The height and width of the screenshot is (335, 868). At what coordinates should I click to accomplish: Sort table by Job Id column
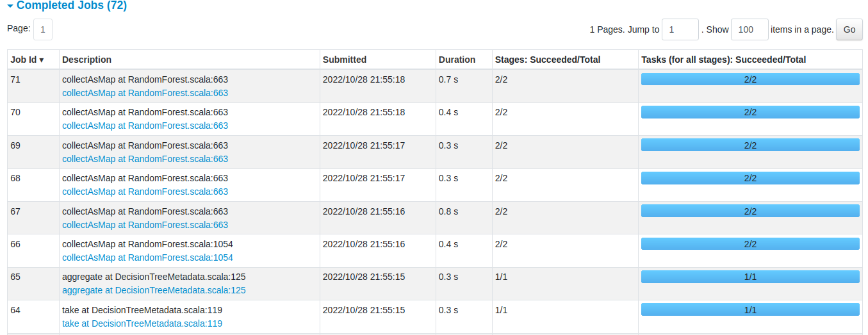click(x=27, y=60)
